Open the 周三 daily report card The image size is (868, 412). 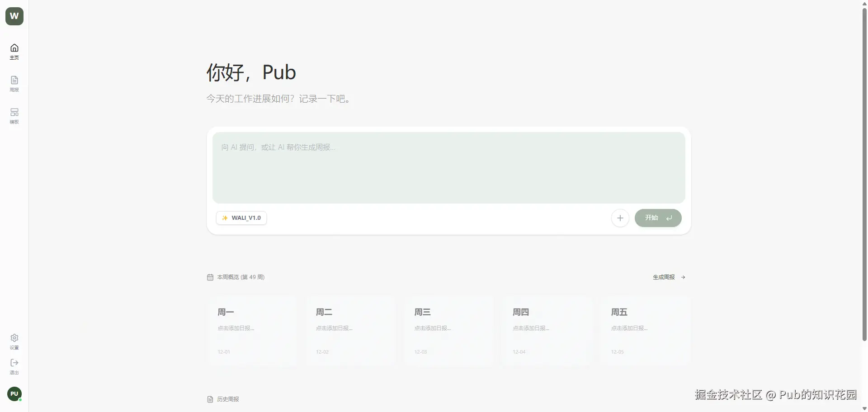(x=448, y=331)
